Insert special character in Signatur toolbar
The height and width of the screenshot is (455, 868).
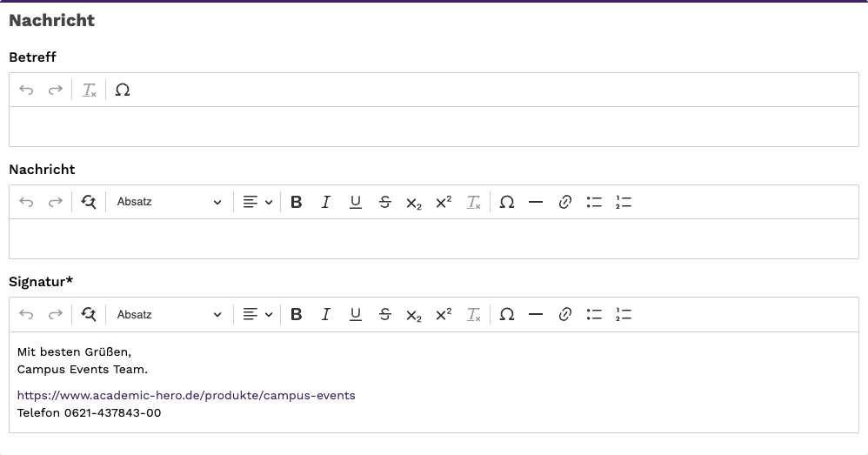click(x=506, y=314)
